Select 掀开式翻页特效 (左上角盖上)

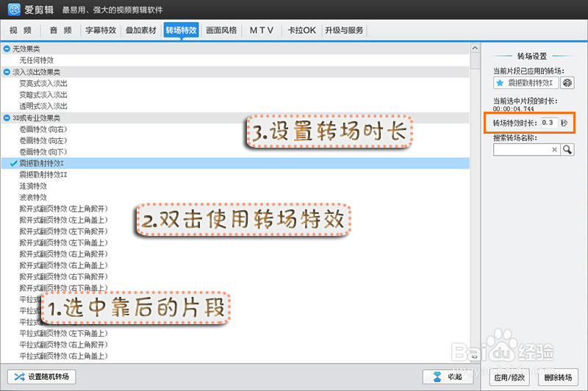click(63, 220)
